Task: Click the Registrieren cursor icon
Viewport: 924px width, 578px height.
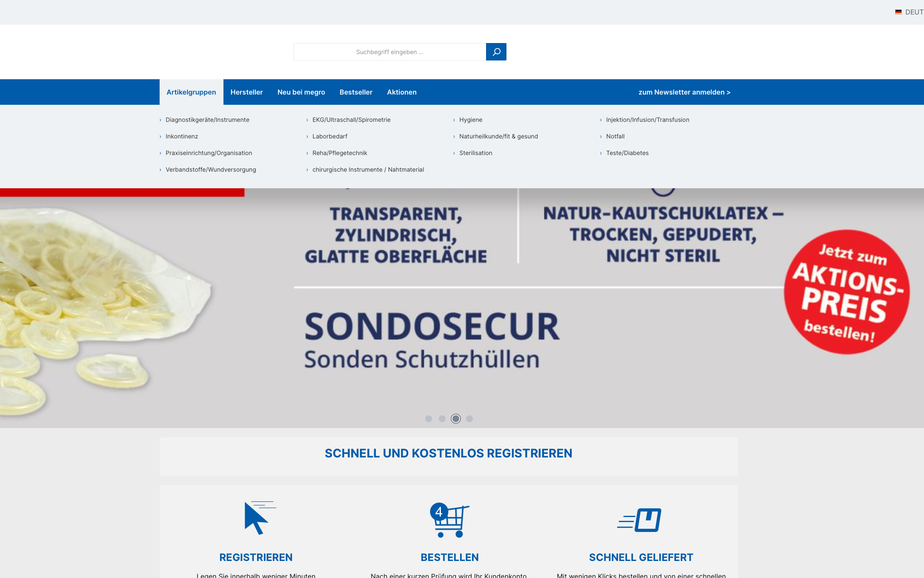Action: (x=260, y=518)
